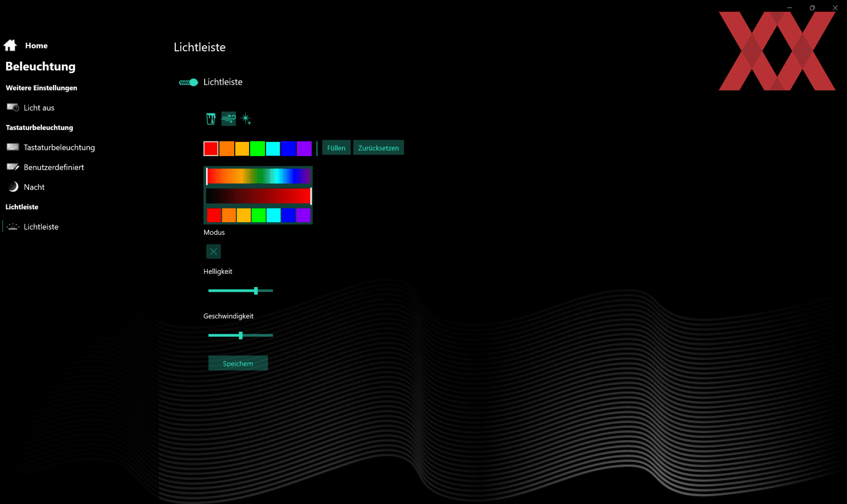
Task: Select the yellow swatch in top row
Action: [x=242, y=149]
